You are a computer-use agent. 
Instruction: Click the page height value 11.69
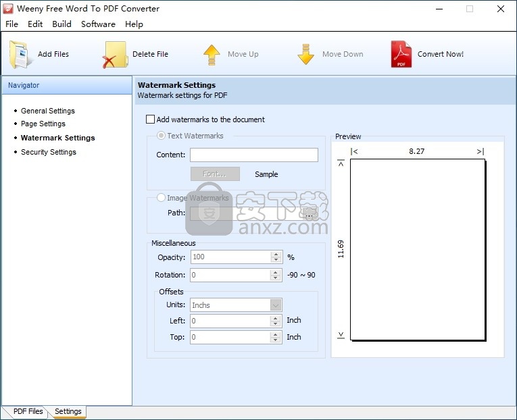341,249
